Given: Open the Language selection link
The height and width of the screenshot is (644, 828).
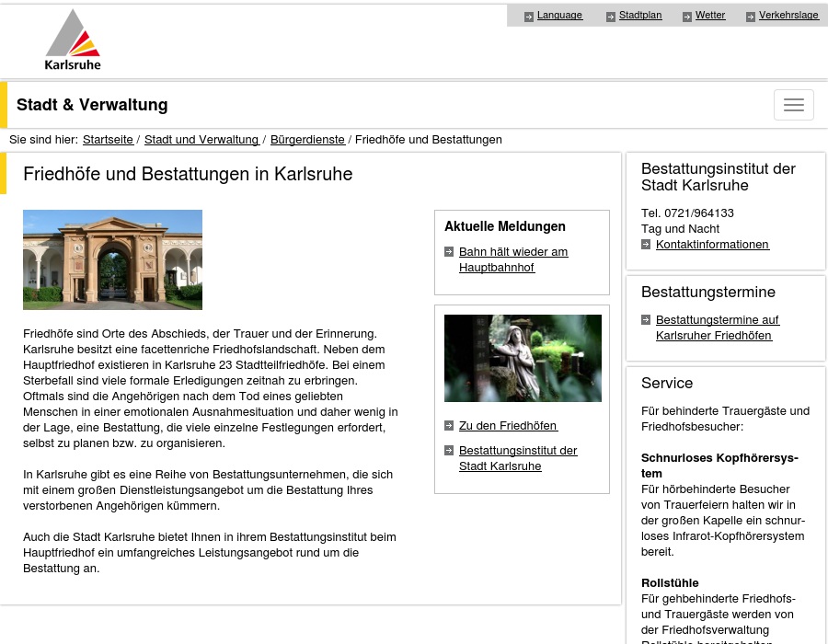Looking at the screenshot, I should coord(559,16).
